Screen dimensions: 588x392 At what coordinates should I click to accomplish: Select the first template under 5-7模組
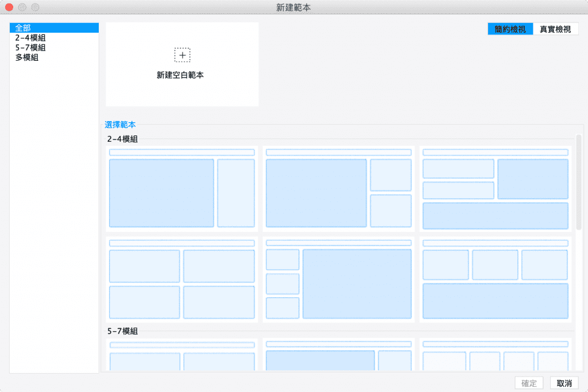coord(182,355)
